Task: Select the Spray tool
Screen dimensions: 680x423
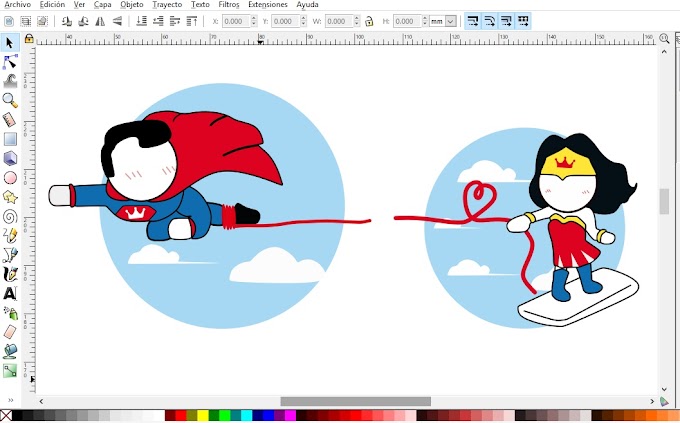Action: point(10,313)
